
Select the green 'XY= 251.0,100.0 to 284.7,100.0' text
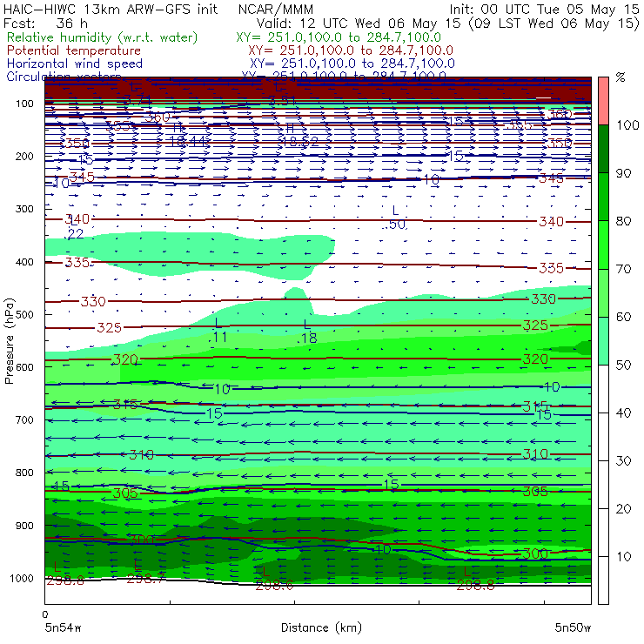[x=339, y=37]
